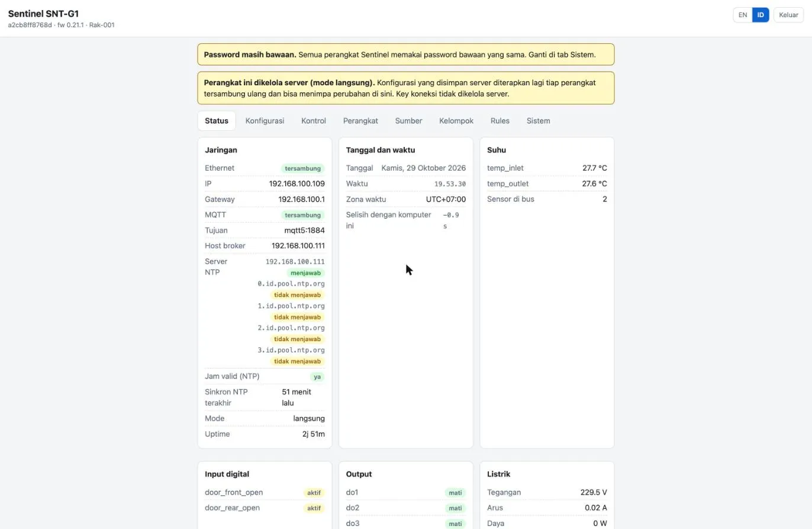The image size is (812, 529).
Task: Select the Kelompok tab
Action: pos(456,121)
